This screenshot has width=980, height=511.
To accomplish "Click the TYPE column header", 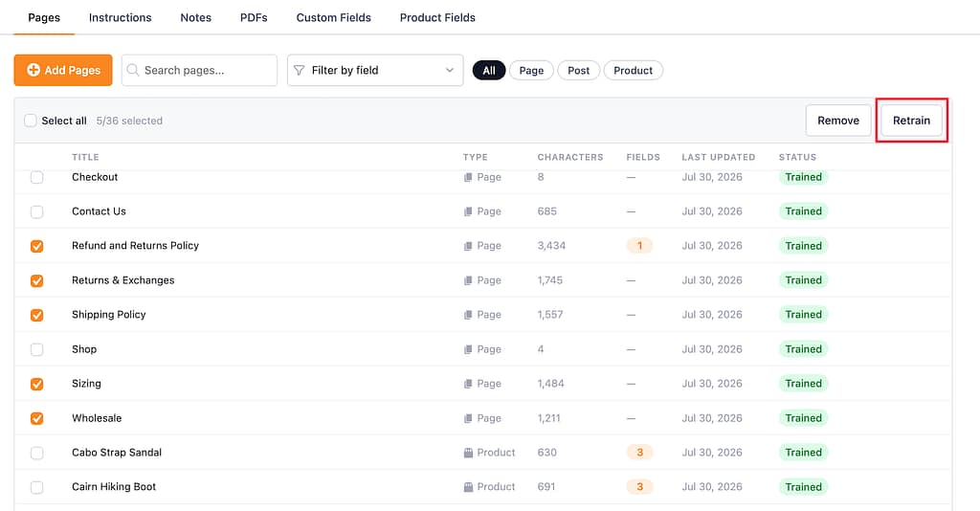I will pyautogui.click(x=476, y=157).
